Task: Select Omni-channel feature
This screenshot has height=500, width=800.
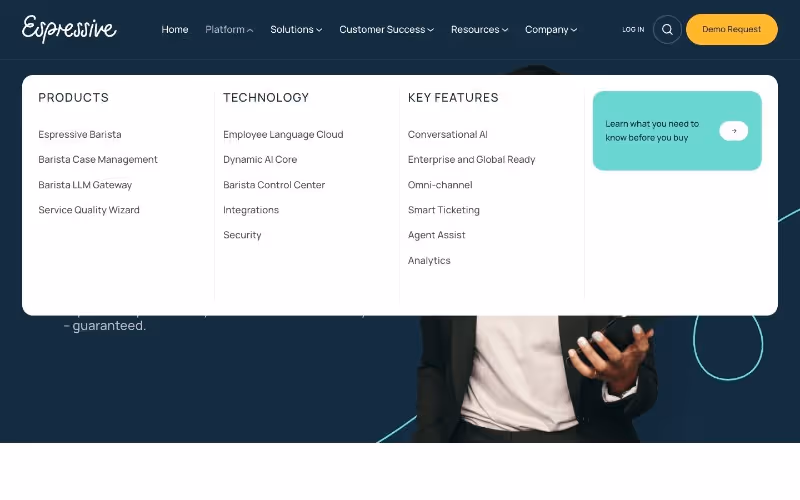Action: 440,185
